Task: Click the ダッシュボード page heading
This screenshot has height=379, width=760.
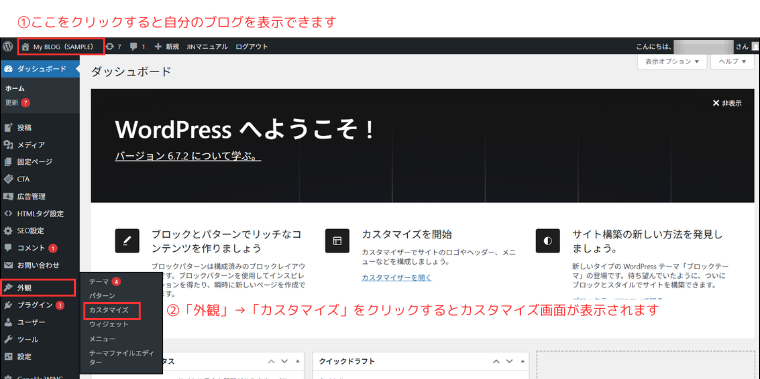Action: tap(131, 72)
